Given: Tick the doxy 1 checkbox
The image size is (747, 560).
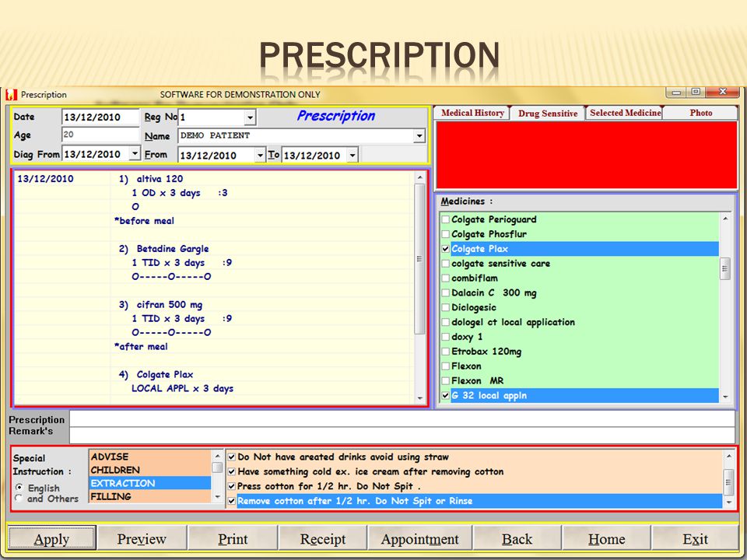Looking at the screenshot, I should (x=445, y=337).
